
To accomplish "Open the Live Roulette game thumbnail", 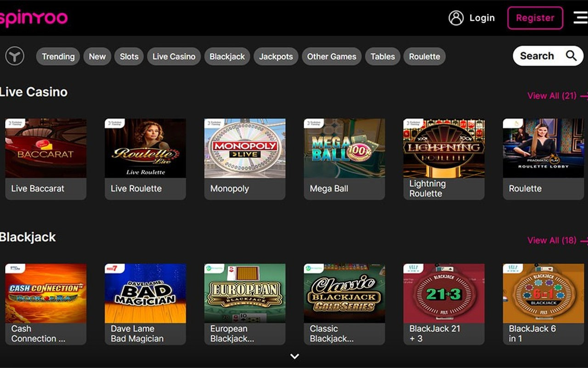I will (145, 148).
